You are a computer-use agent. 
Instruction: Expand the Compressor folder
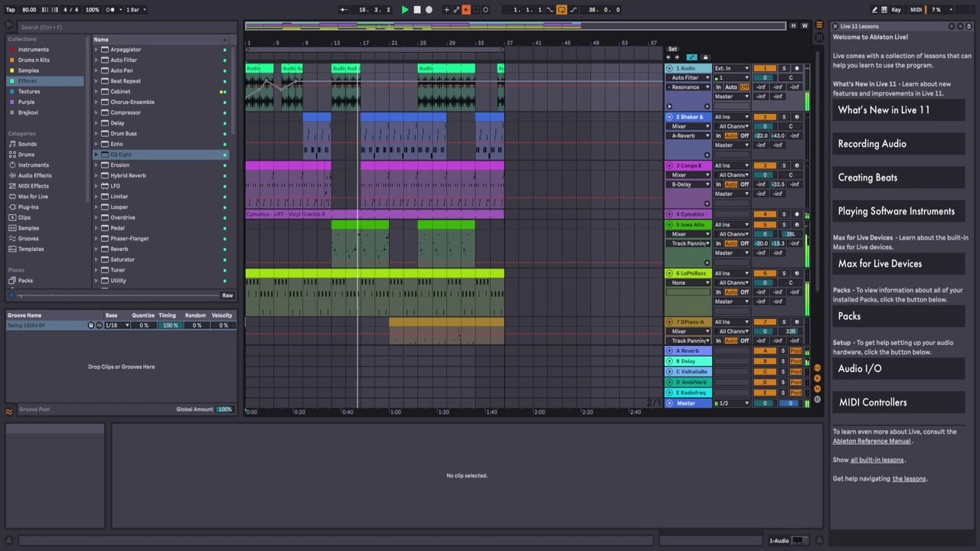(96, 112)
